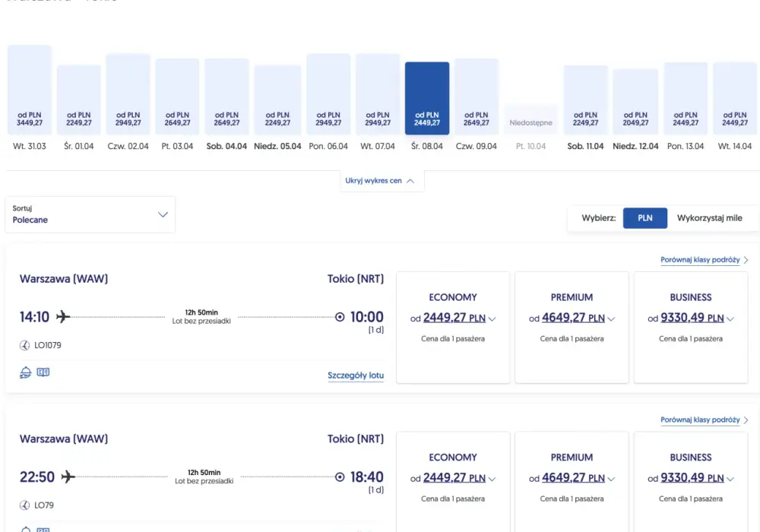Select date Czw. 02.04 price bar
Screen dimensions: 760x532
(128, 94)
